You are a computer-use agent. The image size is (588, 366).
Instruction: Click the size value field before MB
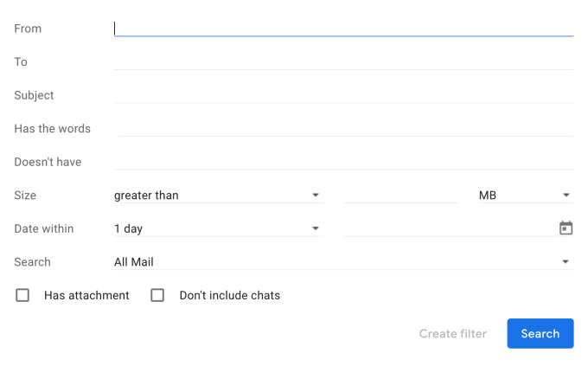pos(399,196)
